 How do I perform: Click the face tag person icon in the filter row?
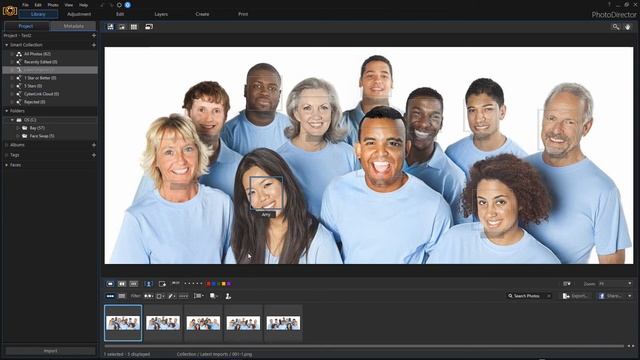click(x=228, y=296)
